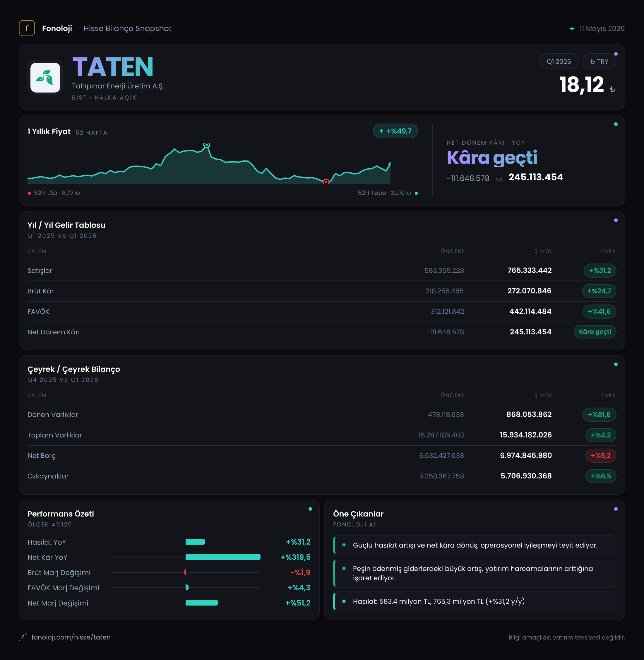The image size is (644, 660).
Task: Click the Net Kâr YoY bar
Action: coord(223,557)
